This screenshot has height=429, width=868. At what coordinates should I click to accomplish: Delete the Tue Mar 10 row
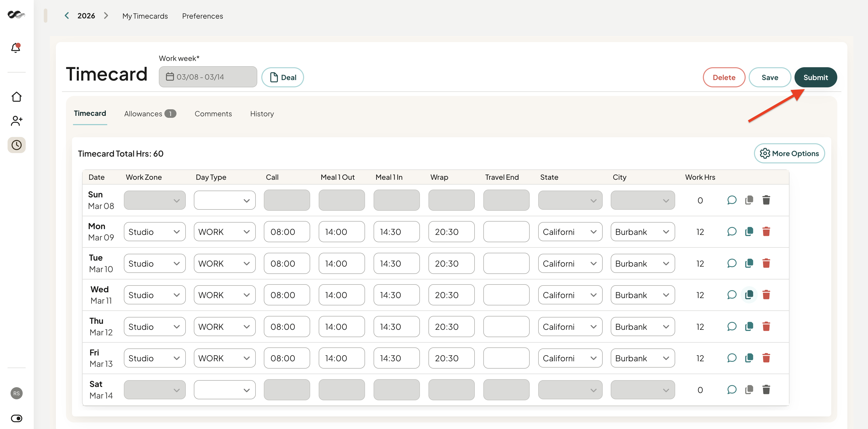click(766, 263)
